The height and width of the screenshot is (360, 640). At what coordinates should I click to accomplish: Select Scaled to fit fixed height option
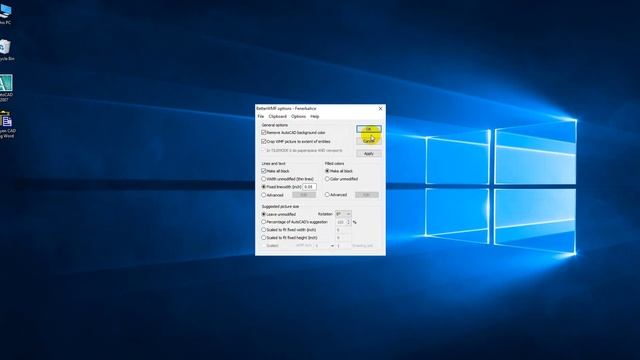tap(264, 238)
